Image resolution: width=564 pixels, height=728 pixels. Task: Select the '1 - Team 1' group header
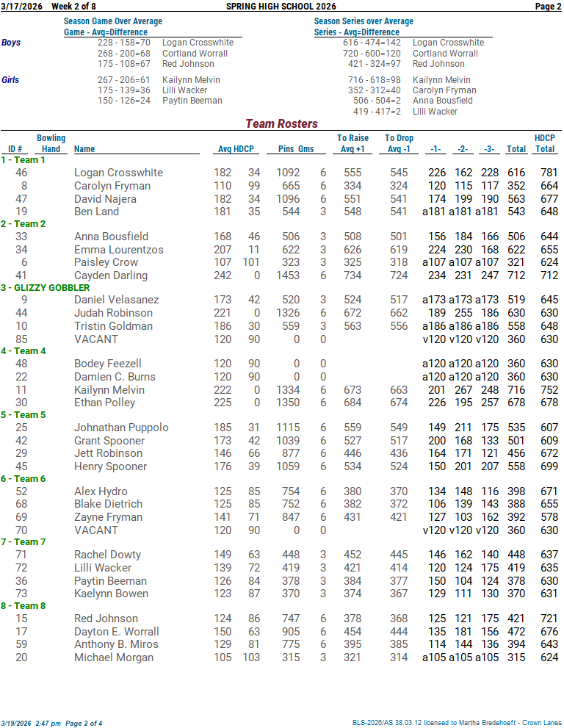pos(23,160)
